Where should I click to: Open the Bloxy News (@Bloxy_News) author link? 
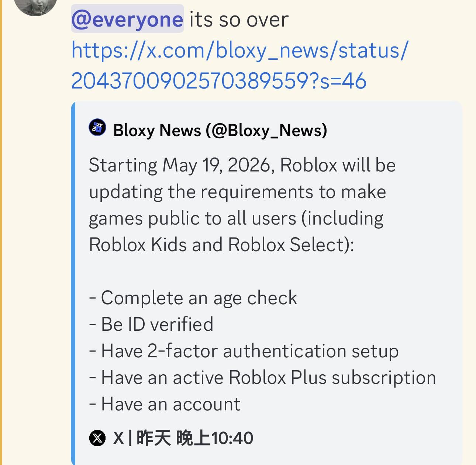click(x=220, y=130)
